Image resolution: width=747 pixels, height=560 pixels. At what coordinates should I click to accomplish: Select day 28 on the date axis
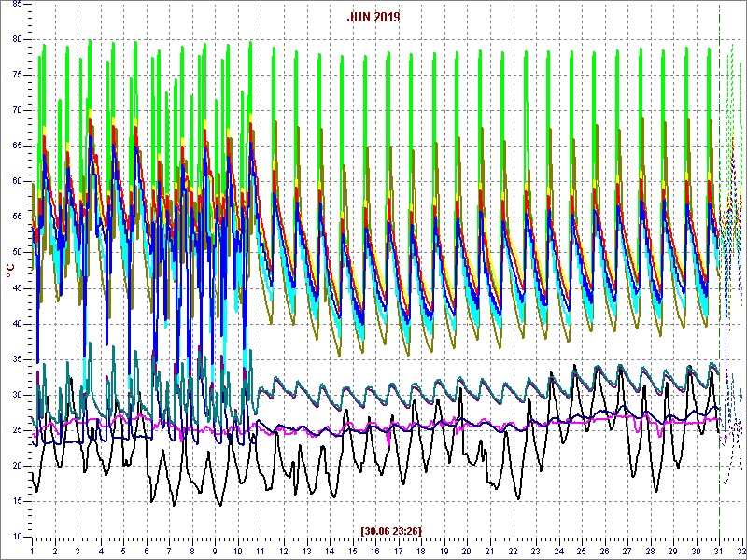[x=649, y=552]
